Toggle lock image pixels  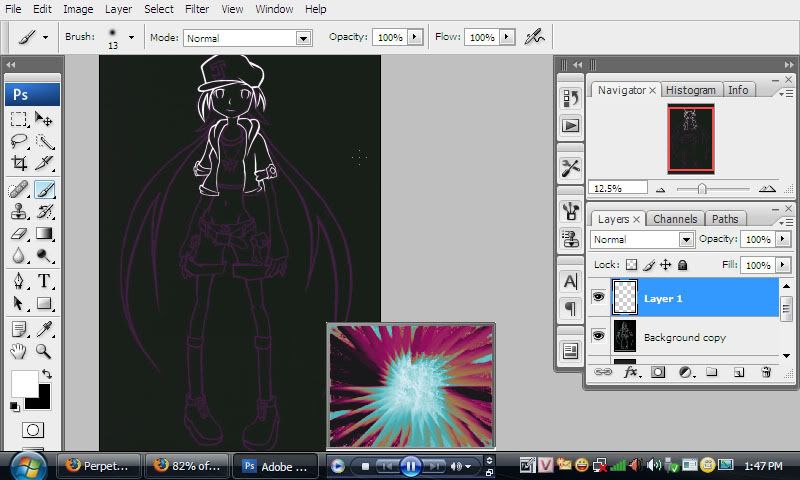click(649, 265)
